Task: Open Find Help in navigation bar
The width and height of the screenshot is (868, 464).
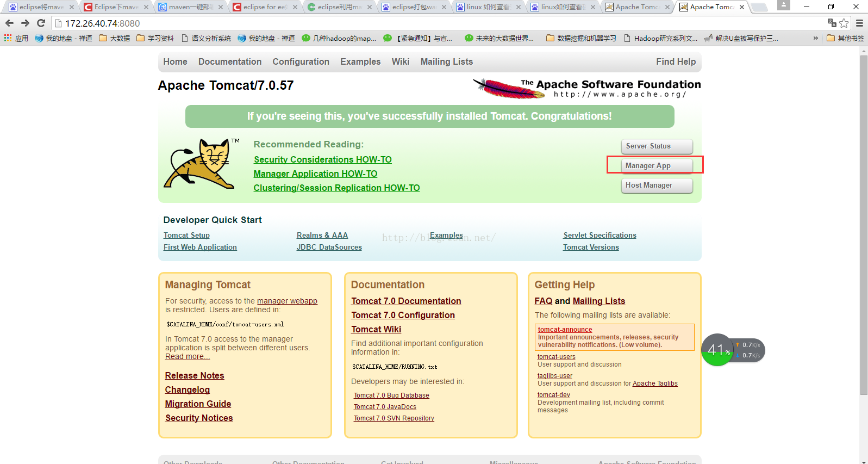Action: [676, 61]
